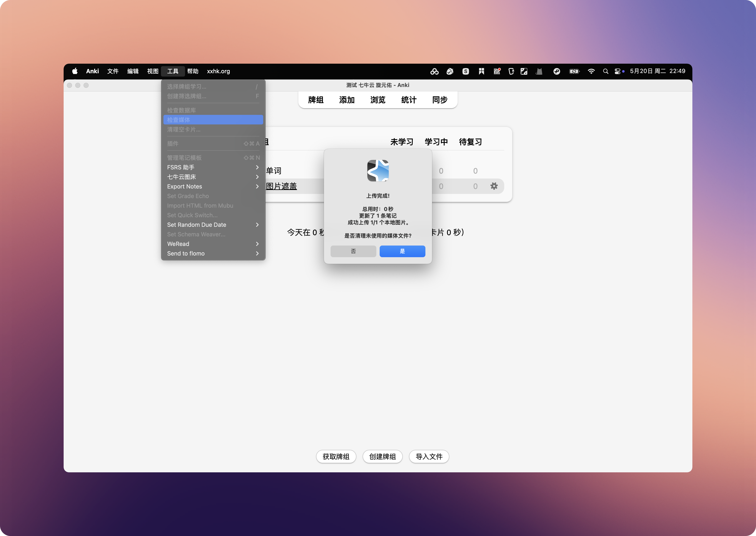Open the 文件 menu

click(x=113, y=71)
